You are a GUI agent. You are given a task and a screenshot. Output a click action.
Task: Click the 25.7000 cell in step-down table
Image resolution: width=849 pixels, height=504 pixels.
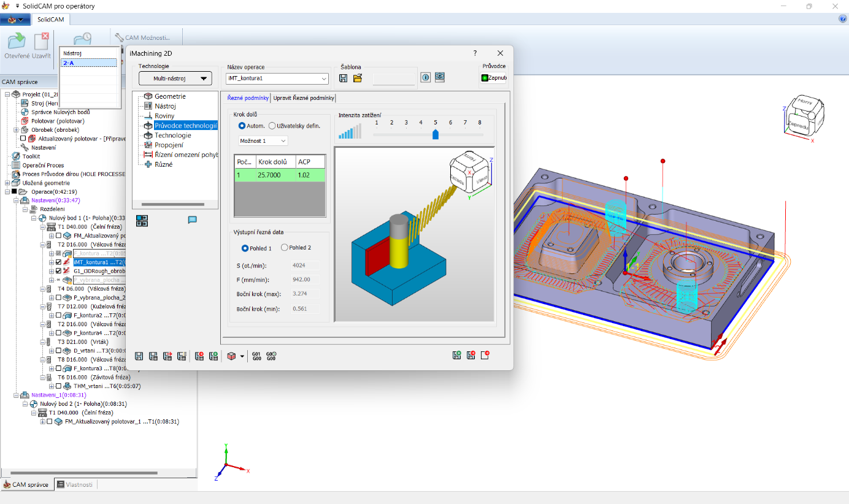(x=275, y=175)
